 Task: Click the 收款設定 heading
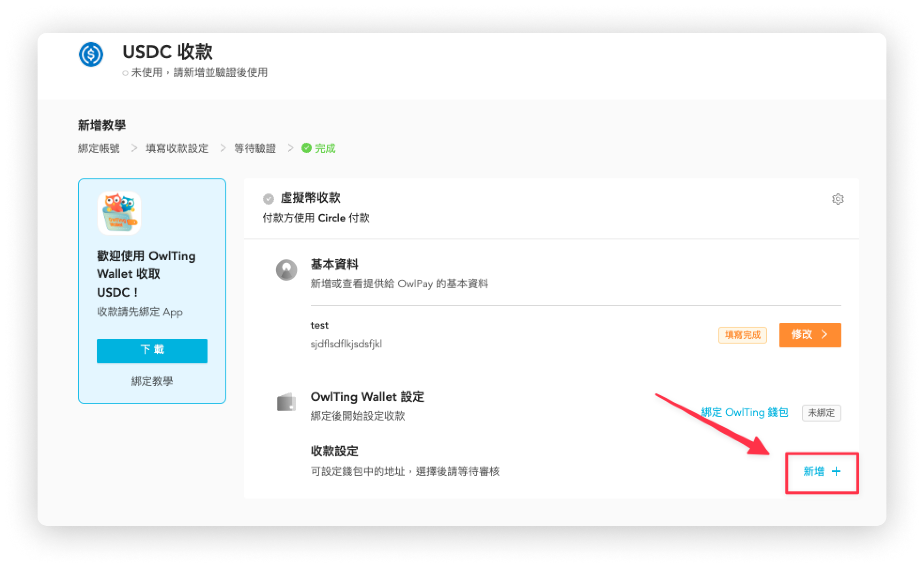click(x=334, y=451)
